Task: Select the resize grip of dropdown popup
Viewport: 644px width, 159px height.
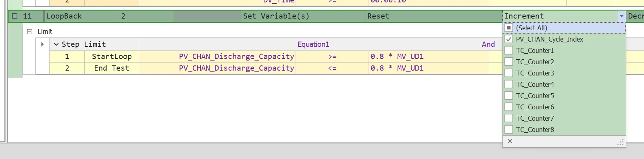Action: point(621,142)
